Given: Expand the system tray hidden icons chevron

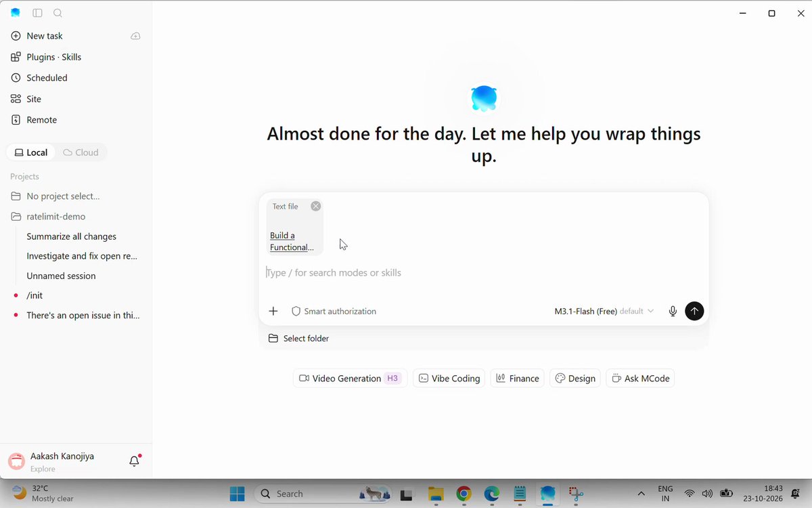Looking at the screenshot, I should [641, 494].
